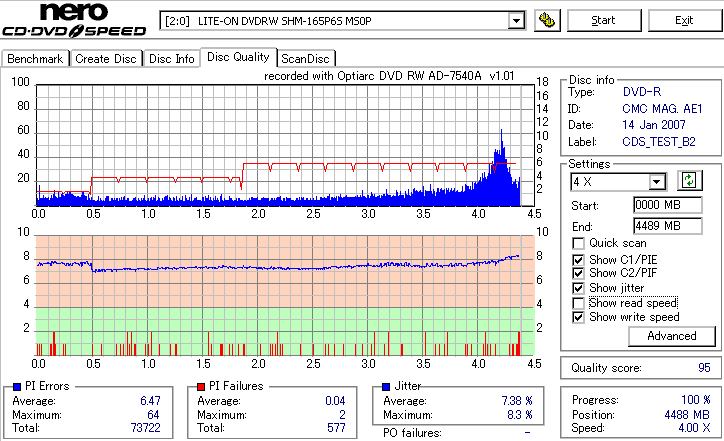The width and height of the screenshot is (724, 441).
Task: Click the disc type DVD-R
Action: pos(642,92)
